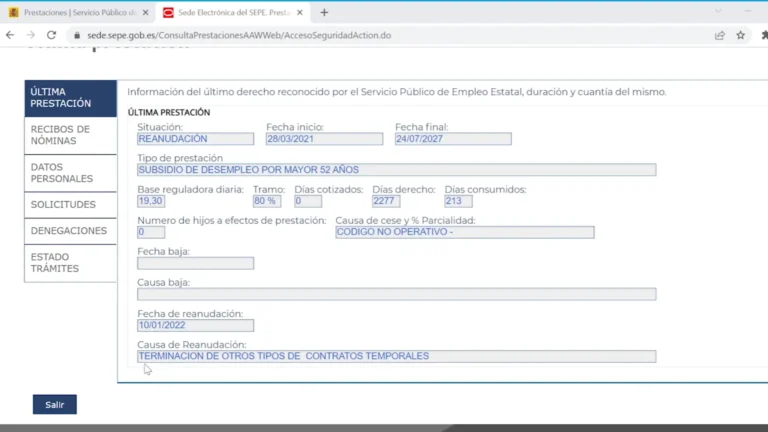
Task: Go back with the browser back arrow
Action: coord(10,35)
